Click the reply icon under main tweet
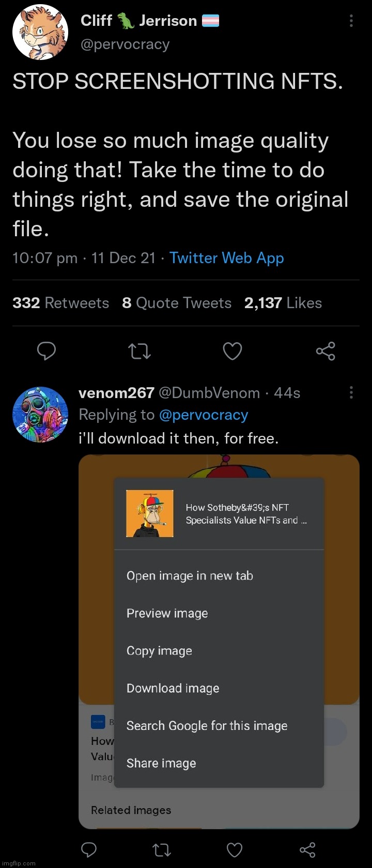Screen dimensions: 372x868 coord(47,351)
